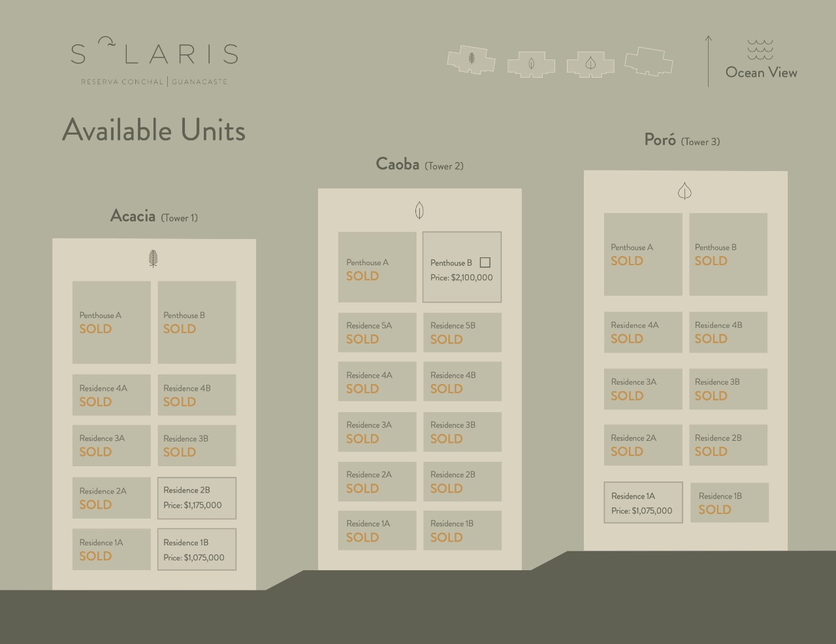Click the sold Residence 5A tile in Caoba
This screenshot has height=644, width=836.
click(377, 332)
